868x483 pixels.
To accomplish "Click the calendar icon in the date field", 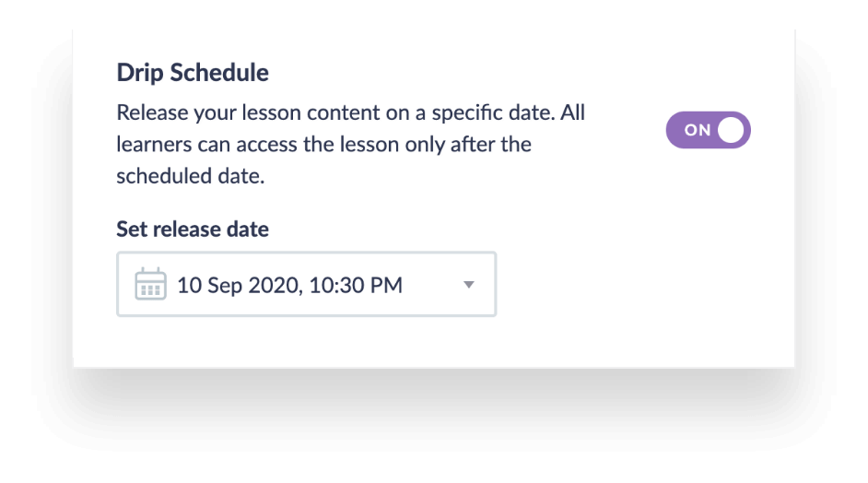I will pyautogui.click(x=150, y=284).
